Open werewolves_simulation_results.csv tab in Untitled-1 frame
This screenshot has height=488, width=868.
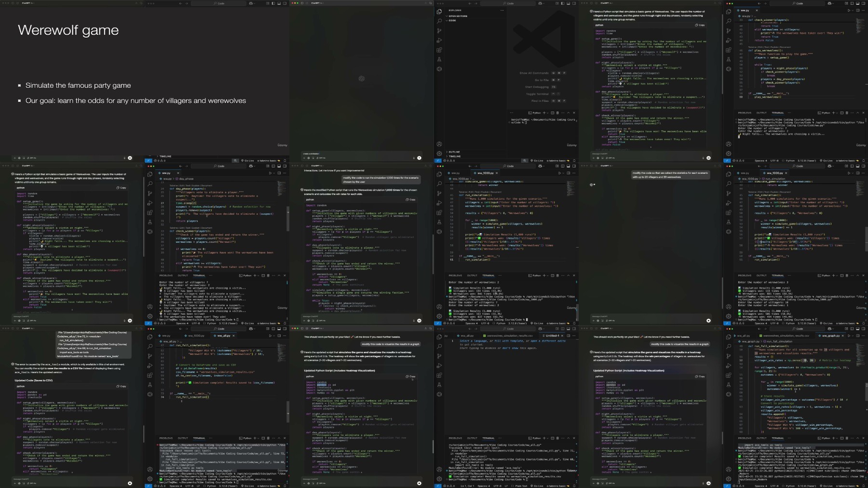tap(509, 335)
